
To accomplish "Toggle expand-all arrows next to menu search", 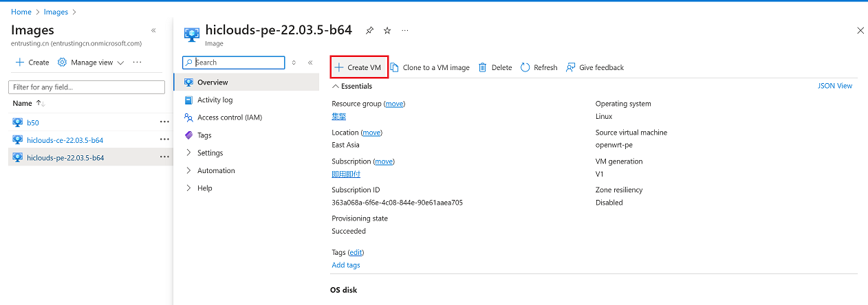I will coord(294,63).
